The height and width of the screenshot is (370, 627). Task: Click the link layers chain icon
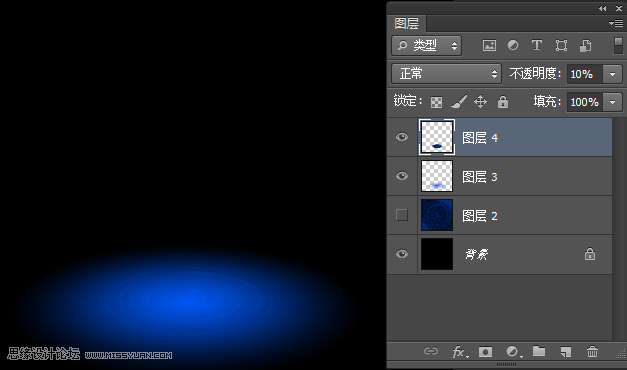coord(431,351)
